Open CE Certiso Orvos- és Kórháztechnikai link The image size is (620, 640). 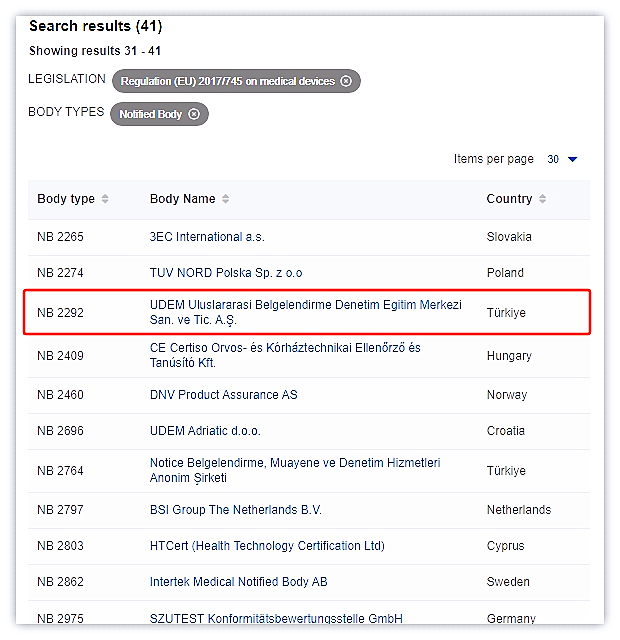285,355
